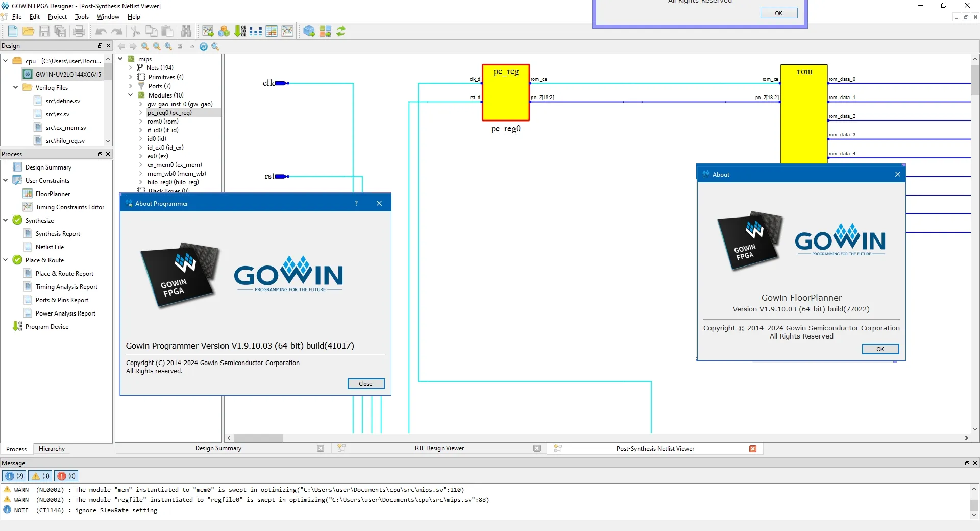Click the Open folder toolbar icon
This screenshot has height=531, width=980.
pos(29,31)
